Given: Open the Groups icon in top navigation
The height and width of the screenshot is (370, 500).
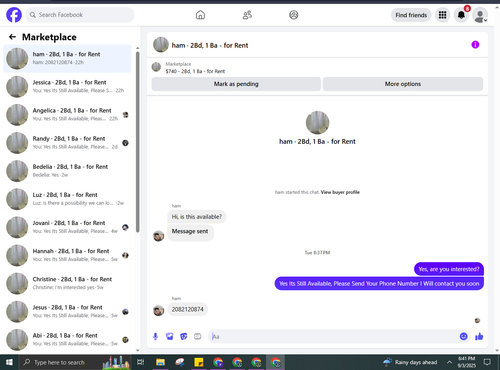Looking at the screenshot, I should tap(294, 15).
